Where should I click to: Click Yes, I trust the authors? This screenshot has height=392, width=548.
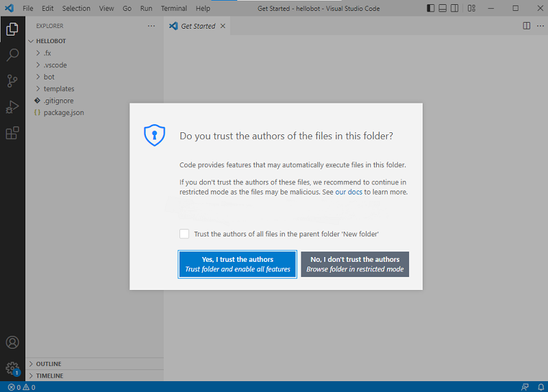point(237,265)
